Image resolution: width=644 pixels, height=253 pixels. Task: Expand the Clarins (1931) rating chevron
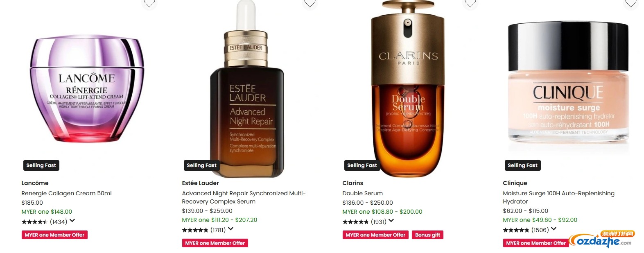point(391,221)
